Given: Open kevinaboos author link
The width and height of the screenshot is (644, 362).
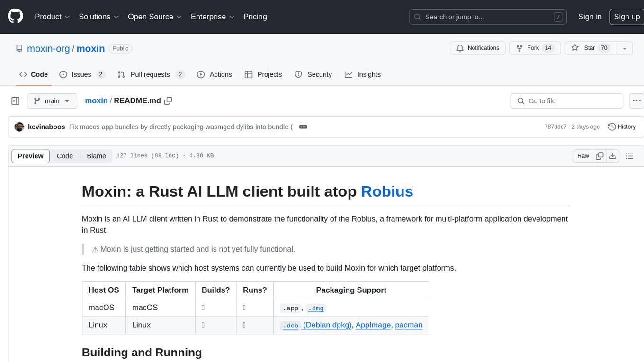Looking at the screenshot, I should coord(46,127).
